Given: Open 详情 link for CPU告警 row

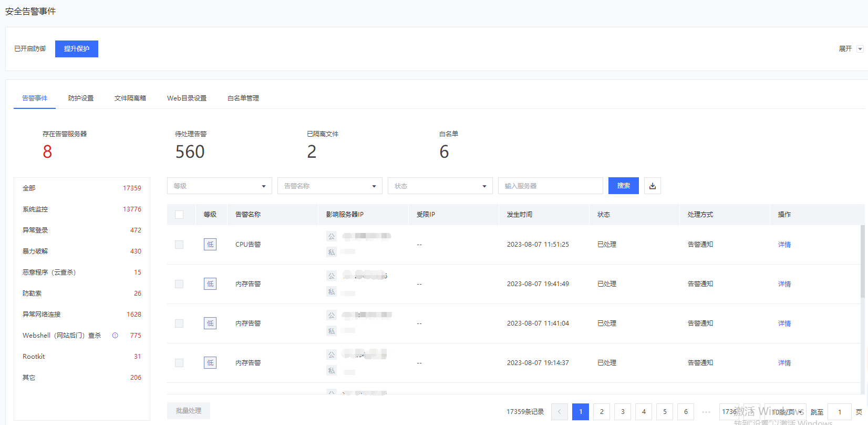Looking at the screenshot, I should [x=784, y=245].
